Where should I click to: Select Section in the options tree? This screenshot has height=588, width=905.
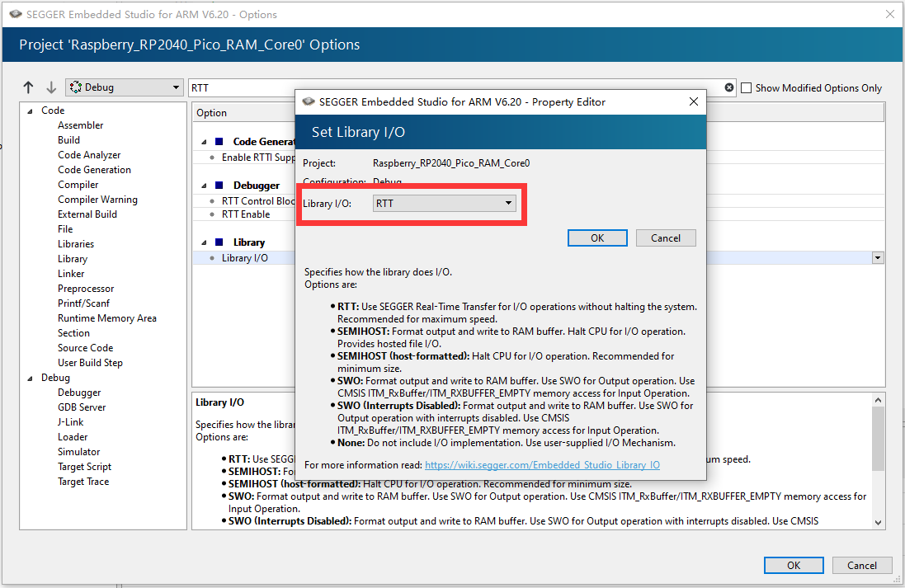tap(73, 333)
